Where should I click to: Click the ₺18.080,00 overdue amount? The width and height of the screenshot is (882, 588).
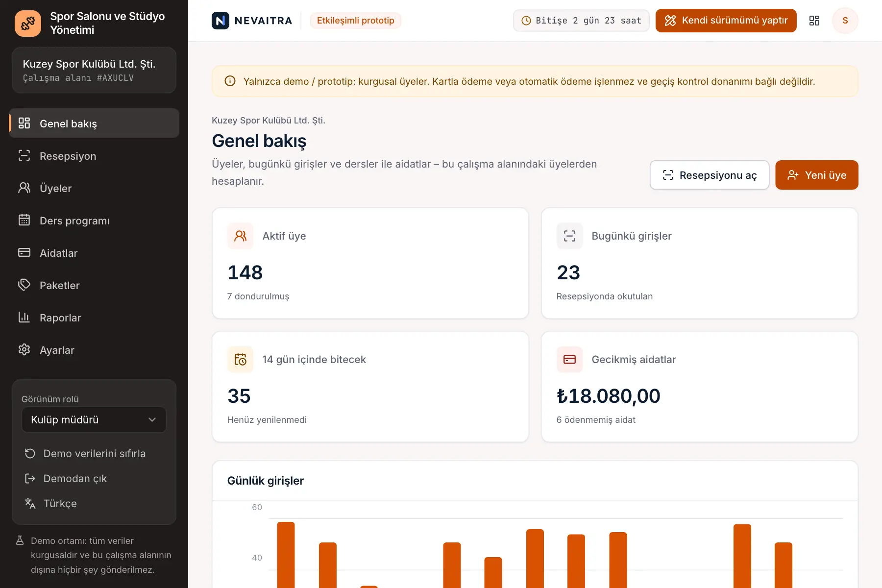pyautogui.click(x=609, y=396)
